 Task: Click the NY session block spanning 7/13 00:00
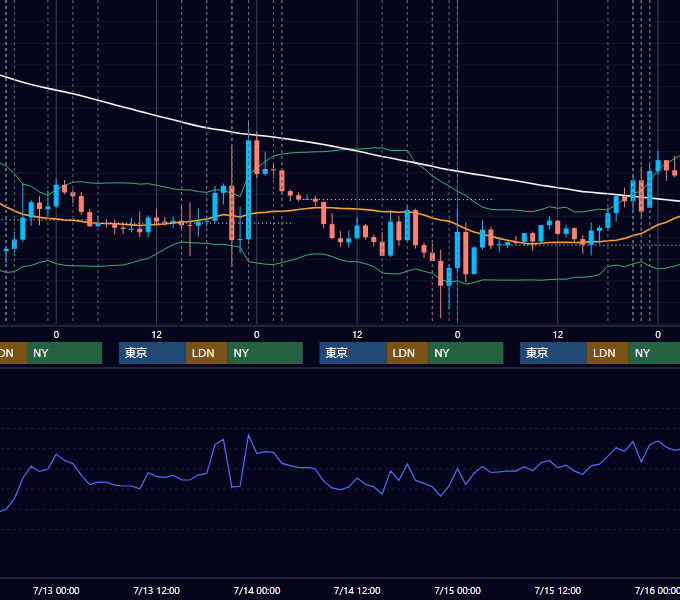pyautogui.click(x=64, y=353)
